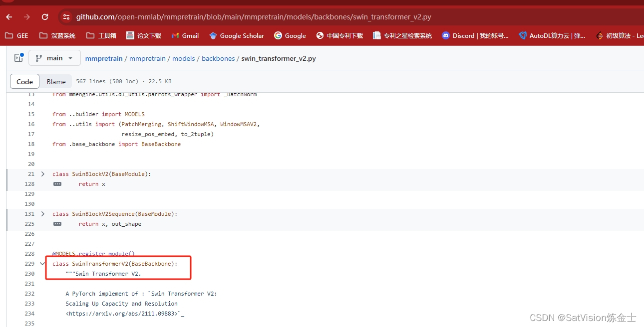The height and width of the screenshot is (327, 644).
Task: Open the 专利之星检索系统 bookmark
Action: (x=402, y=35)
